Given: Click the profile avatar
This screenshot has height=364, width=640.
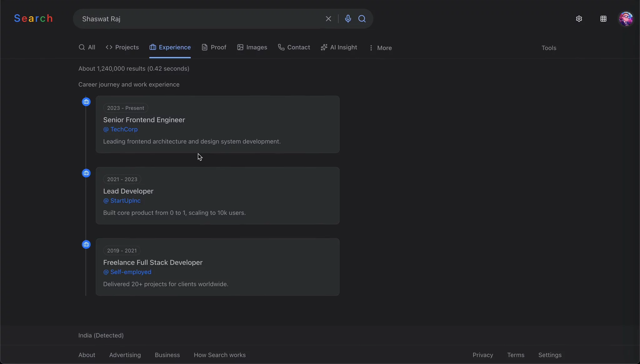Looking at the screenshot, I should pos(626,19).
